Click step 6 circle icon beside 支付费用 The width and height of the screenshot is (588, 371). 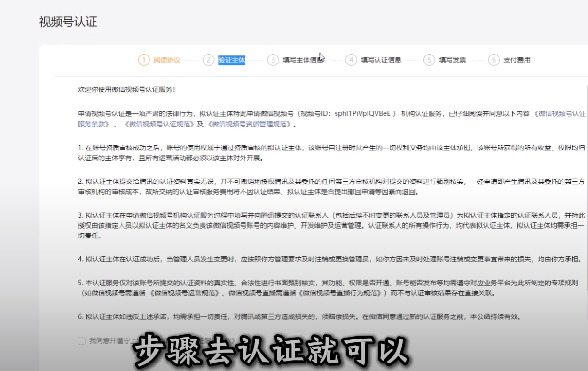(494, 60)
